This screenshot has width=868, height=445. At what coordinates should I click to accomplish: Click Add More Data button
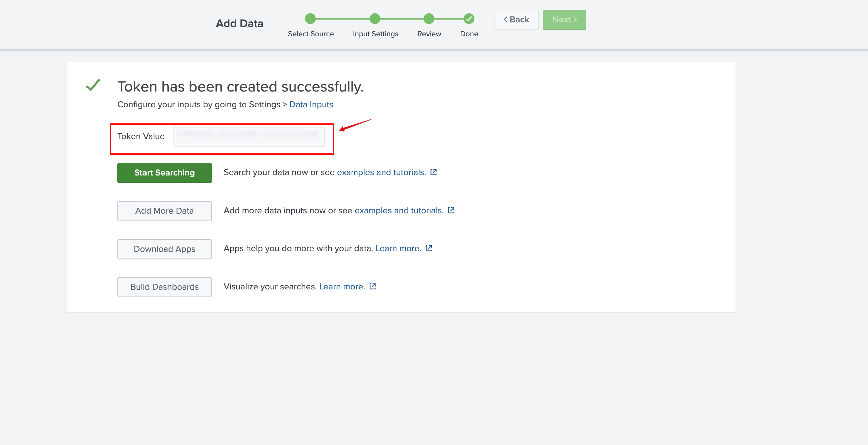164,211
